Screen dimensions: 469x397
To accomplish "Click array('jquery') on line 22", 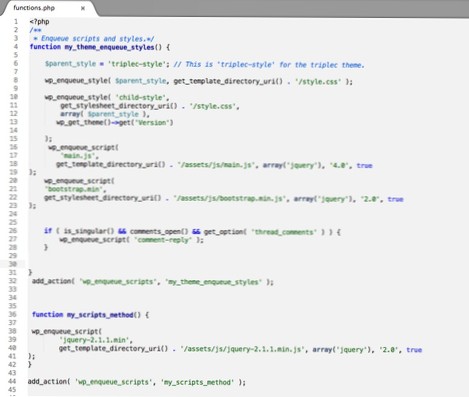I will pos(324,199).
